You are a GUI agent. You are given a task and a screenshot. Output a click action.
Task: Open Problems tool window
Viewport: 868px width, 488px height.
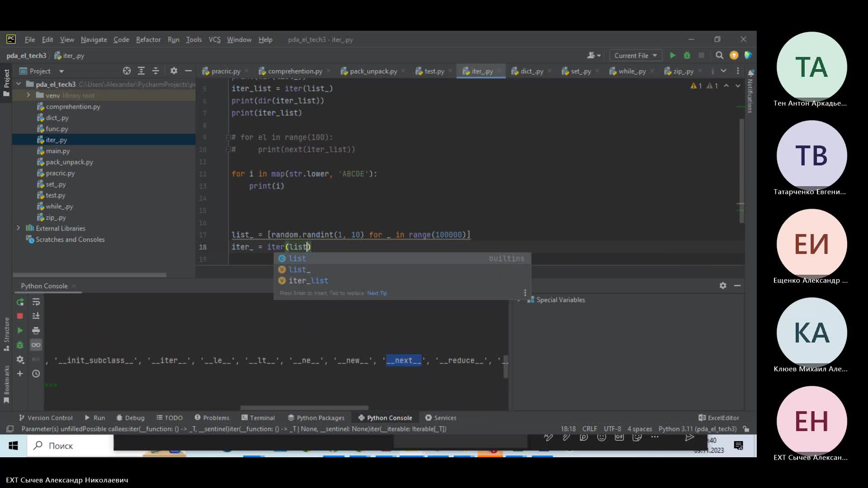[212, 418]
